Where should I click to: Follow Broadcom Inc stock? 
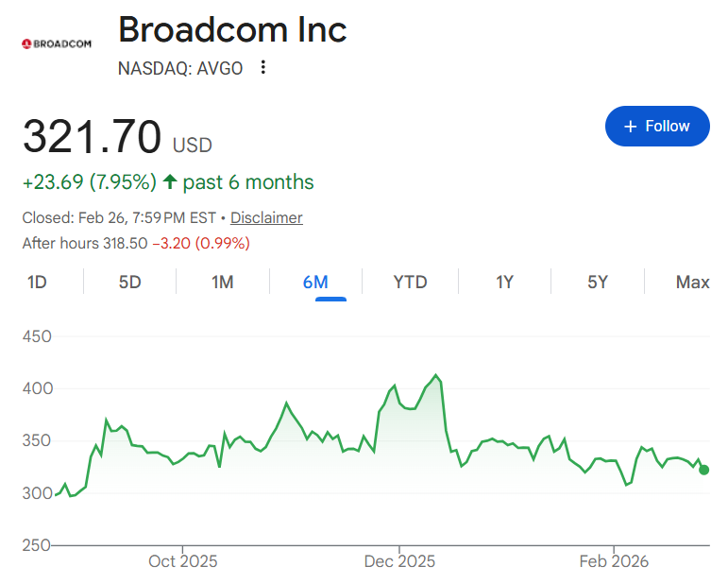656,127
